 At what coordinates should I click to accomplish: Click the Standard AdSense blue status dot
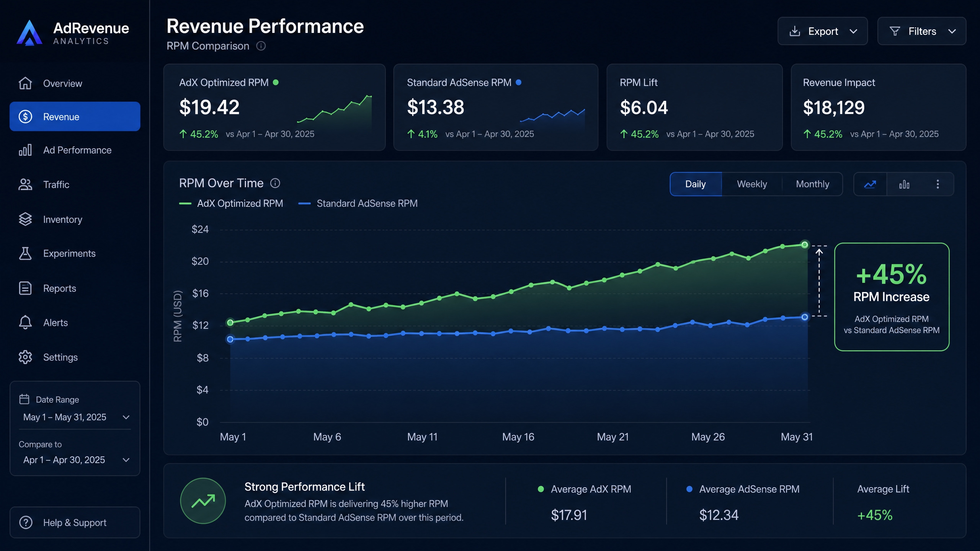click(518, 82)
